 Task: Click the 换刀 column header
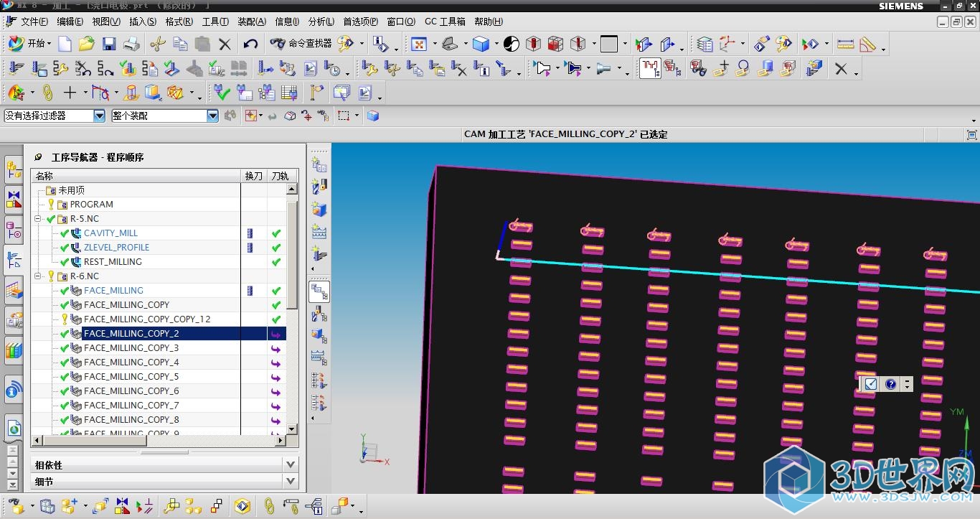tap(254, 176)
